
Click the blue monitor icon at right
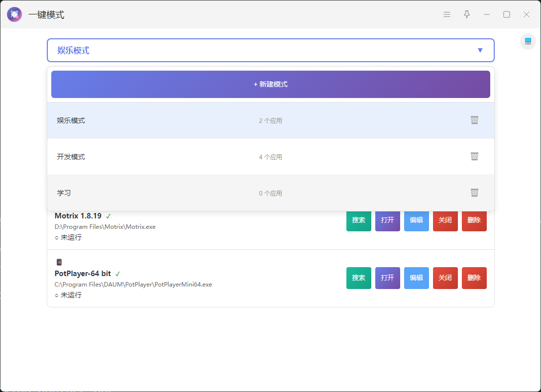tap(528, 41)
